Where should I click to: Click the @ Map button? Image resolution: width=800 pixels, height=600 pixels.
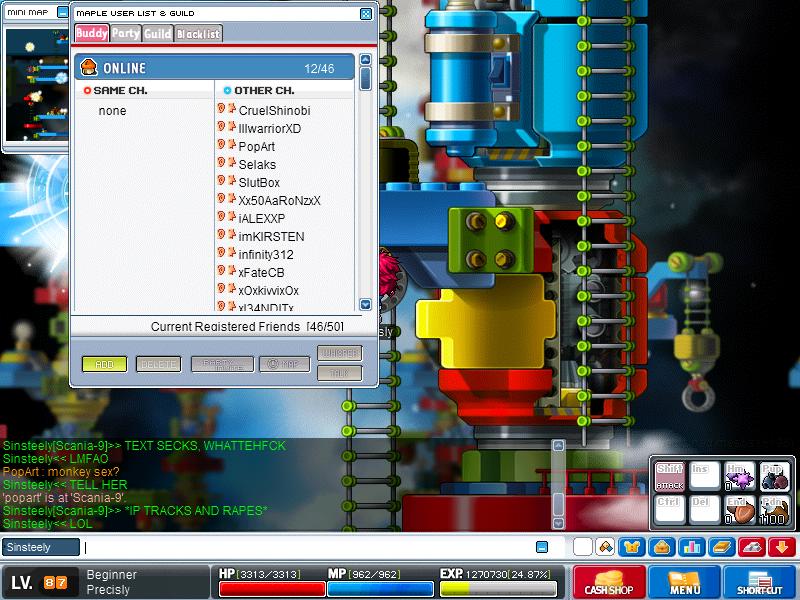tap(285, 364)
